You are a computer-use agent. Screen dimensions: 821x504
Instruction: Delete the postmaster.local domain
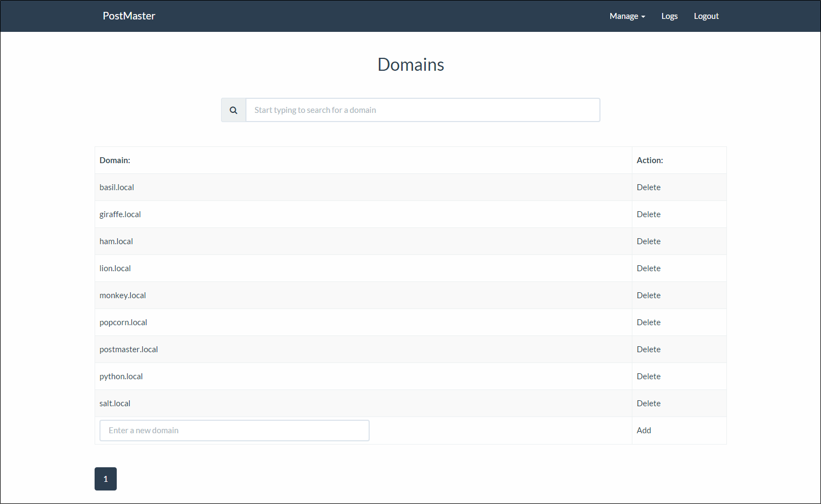pyautogui.click(x=649, y=350)
